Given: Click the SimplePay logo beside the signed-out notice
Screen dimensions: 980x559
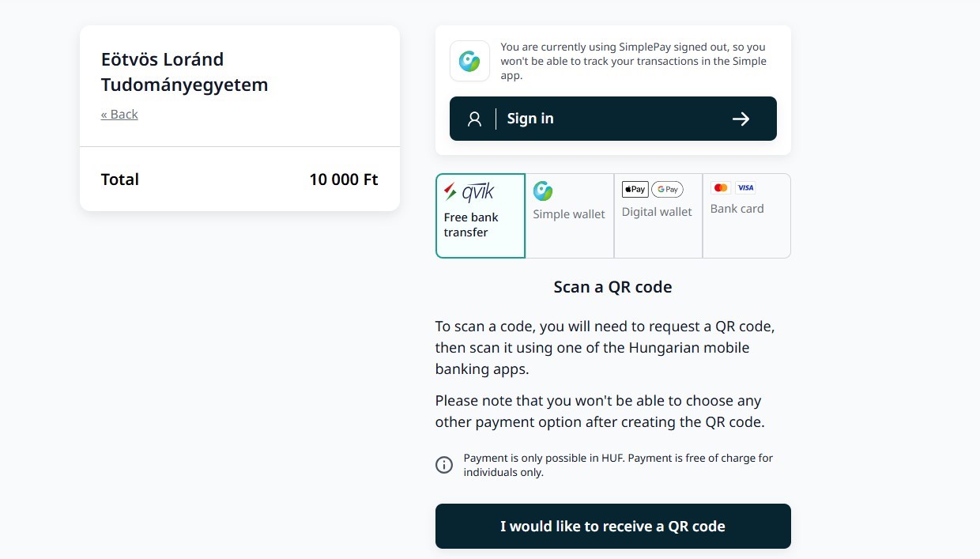Looking at the screenshot, I should point(469,61).
